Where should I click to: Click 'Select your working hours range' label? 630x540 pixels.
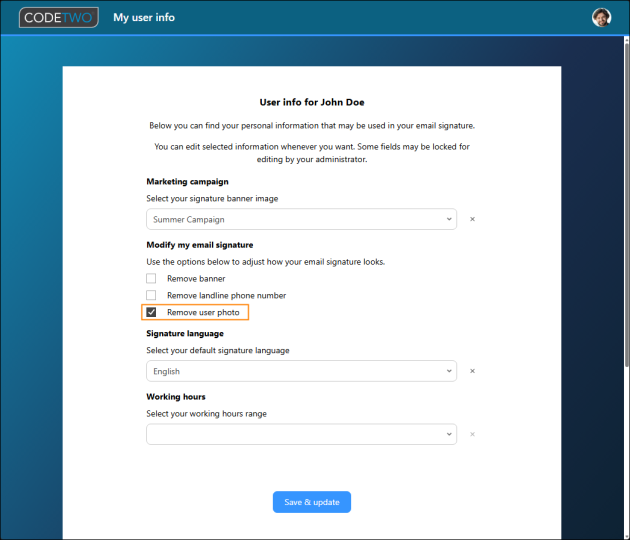(x=207, y=414)
